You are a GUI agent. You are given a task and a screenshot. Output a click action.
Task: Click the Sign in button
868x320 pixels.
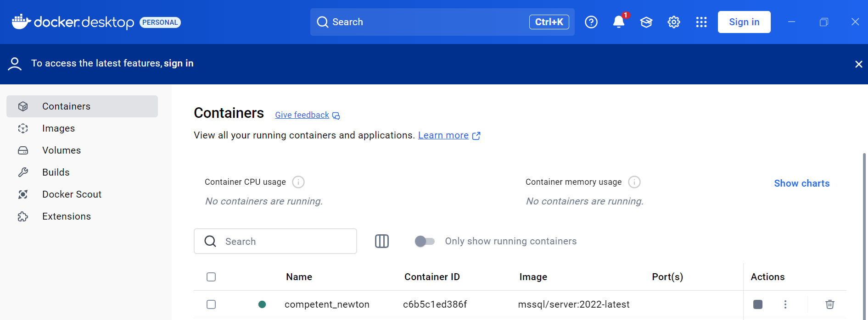[744, 22]
